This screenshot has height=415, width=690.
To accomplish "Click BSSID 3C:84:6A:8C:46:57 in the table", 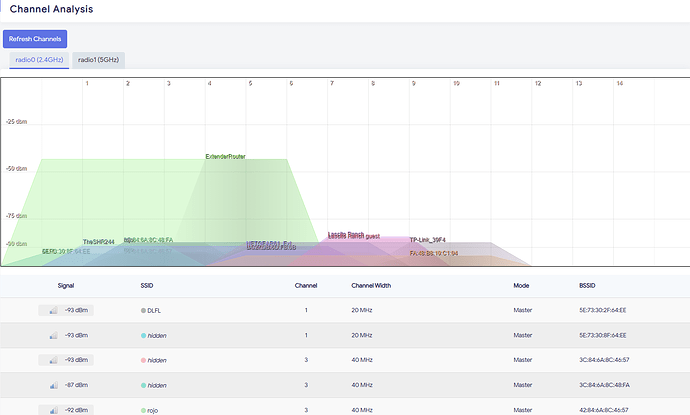I will click(x=604, y=360).
